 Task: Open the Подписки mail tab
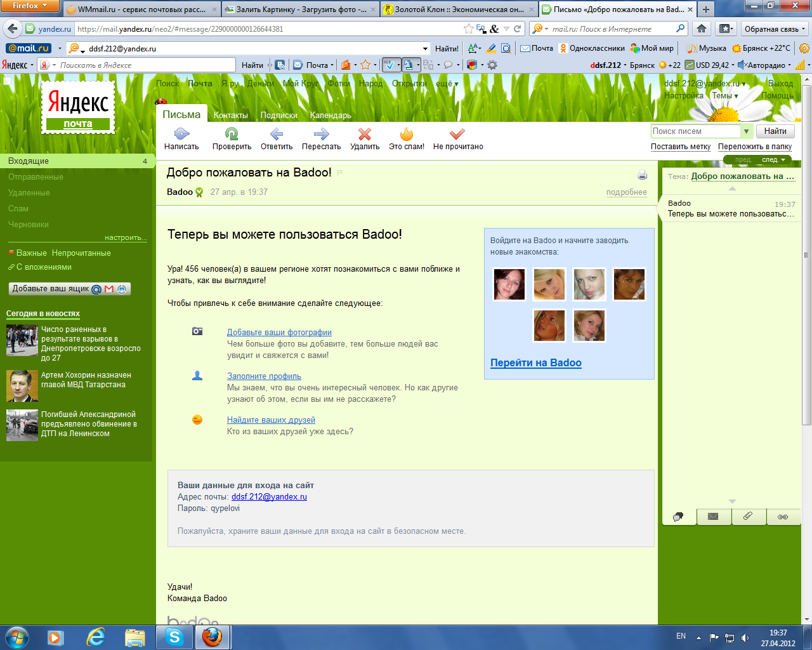pos(279,115)
